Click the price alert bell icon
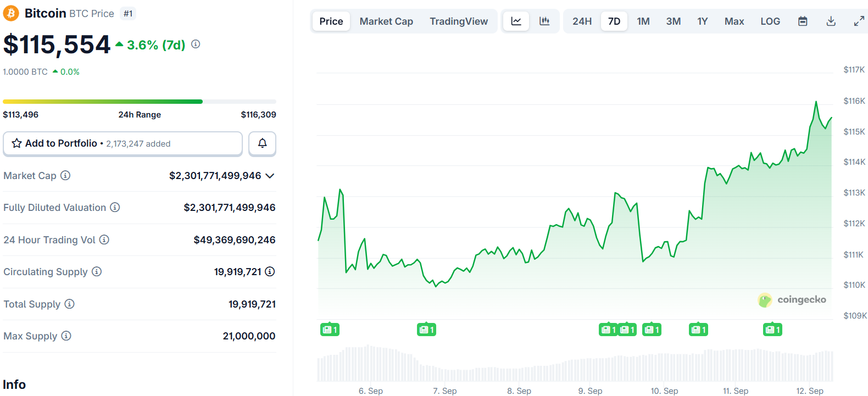The image size is (868, 396). click(x=262, y=143)
